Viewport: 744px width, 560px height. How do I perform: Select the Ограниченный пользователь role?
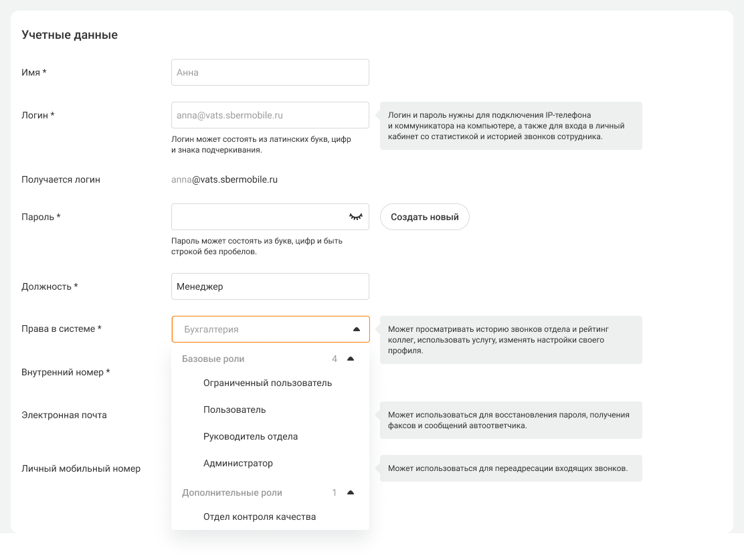pos(268,383)
